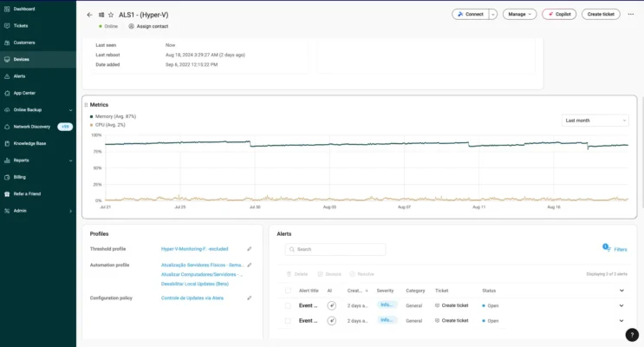644x347 pixels.
Task: Open the alert Filters icon
Action: click(615, 249)
